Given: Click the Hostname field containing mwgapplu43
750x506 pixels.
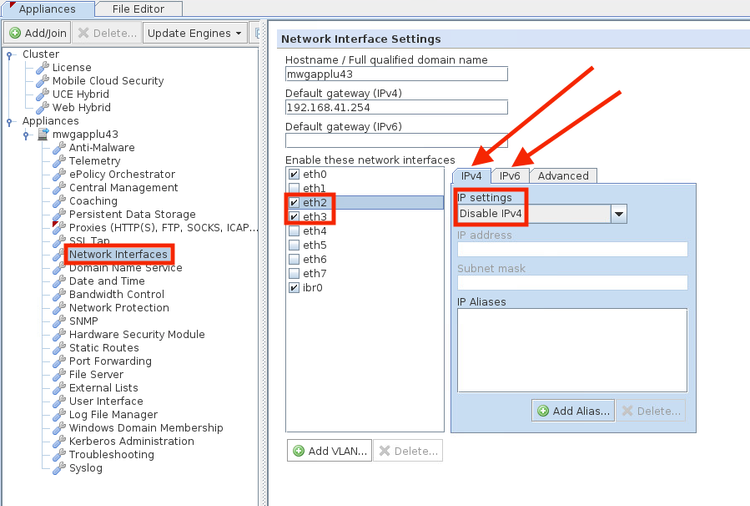Looking at the screenshot, I should pos(396,74).
